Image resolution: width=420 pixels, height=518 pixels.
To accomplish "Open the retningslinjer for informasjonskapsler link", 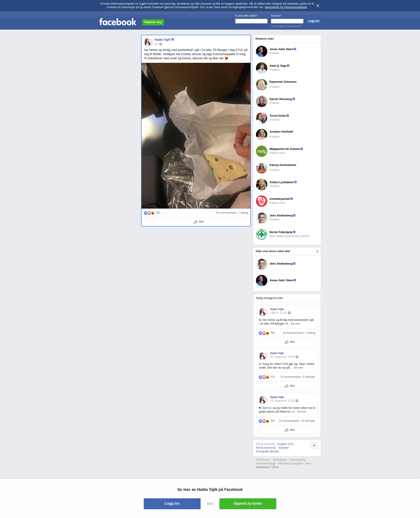I will [286, 7].
